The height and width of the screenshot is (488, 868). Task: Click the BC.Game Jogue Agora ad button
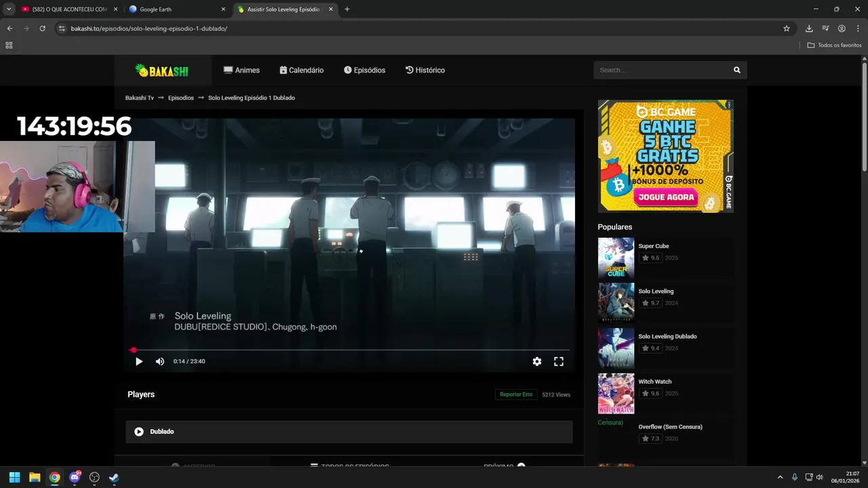pyautogui.click(x=665, y=197)
